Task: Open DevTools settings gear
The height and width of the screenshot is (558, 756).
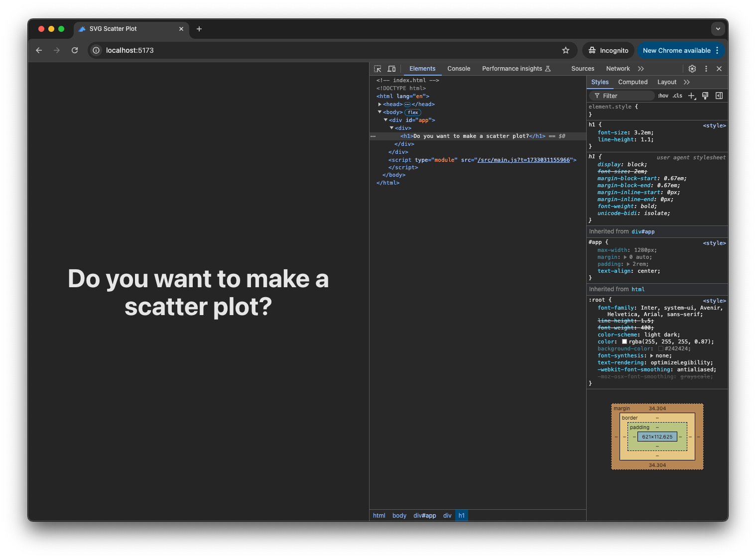Action: click(692, 69)
